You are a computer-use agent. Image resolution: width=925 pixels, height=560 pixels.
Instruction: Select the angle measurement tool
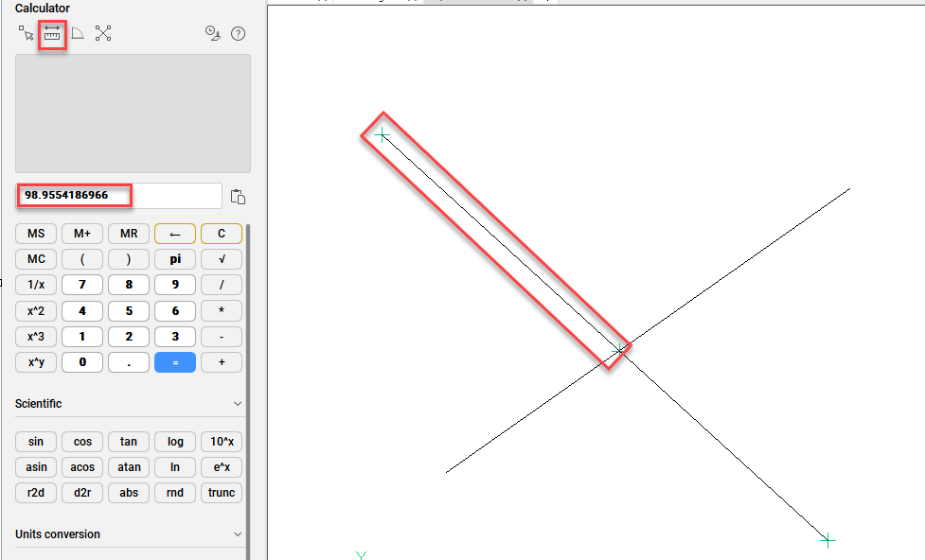coord(78,34)
